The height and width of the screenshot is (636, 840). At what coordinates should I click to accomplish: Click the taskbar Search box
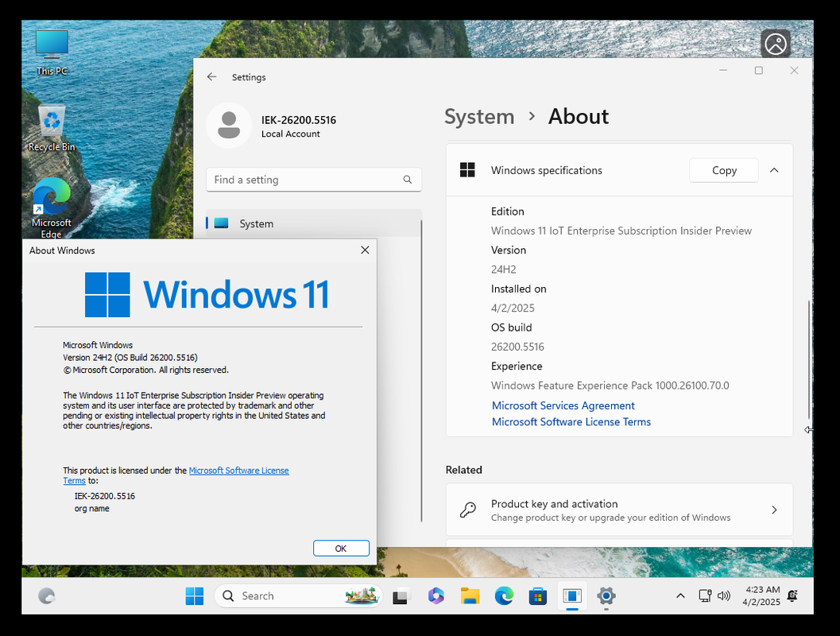tap(298, 595)
